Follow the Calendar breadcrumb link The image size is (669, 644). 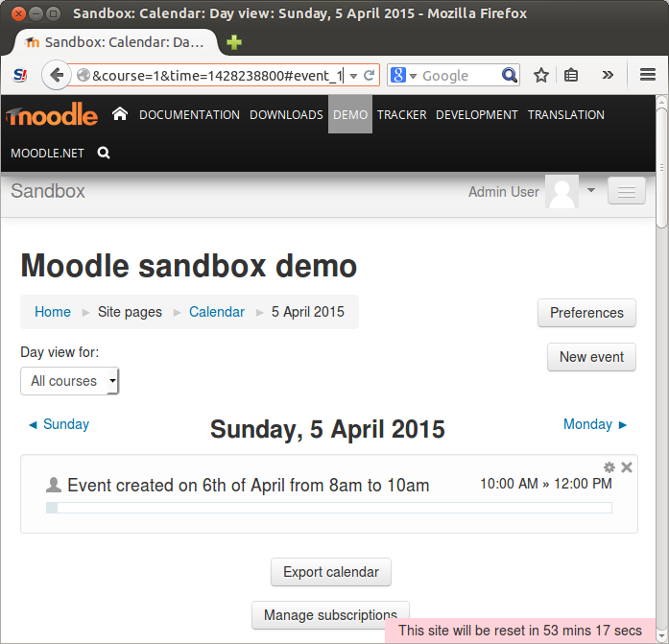(217, 312)
